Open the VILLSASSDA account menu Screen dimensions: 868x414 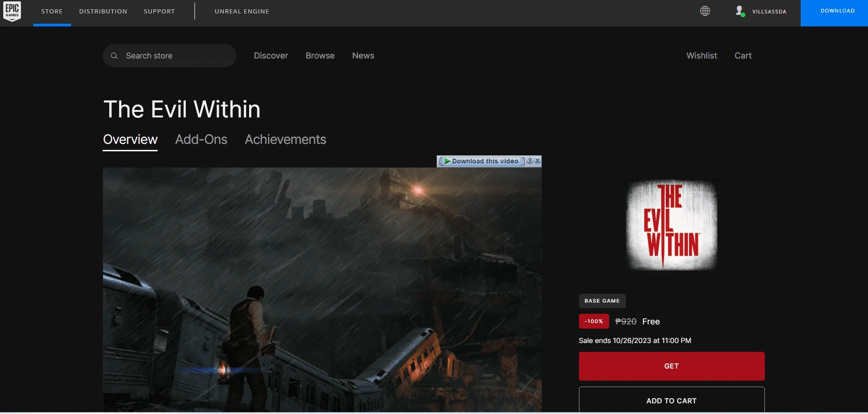(x=769, y=12)
